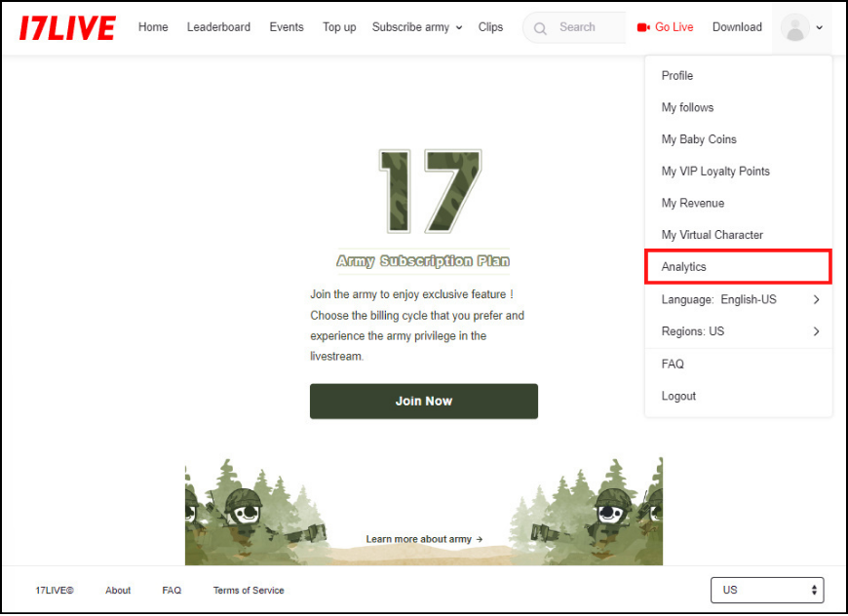The width and height of the screenshot is (848, 616).
Task: Open the Clips navigation tab
Action: click(x=490, y=27)
